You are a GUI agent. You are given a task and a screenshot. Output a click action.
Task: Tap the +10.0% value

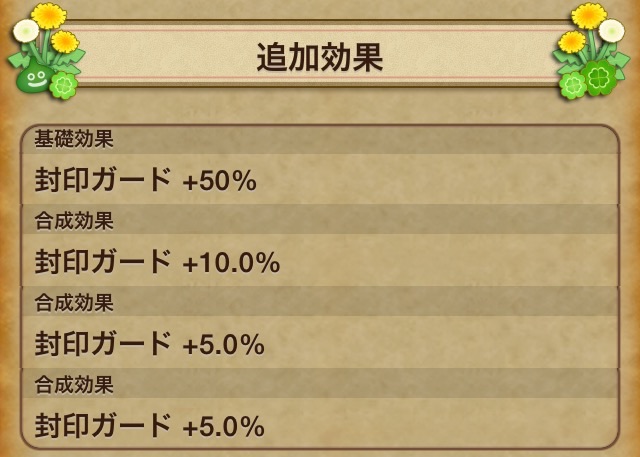tap(231, 264)
